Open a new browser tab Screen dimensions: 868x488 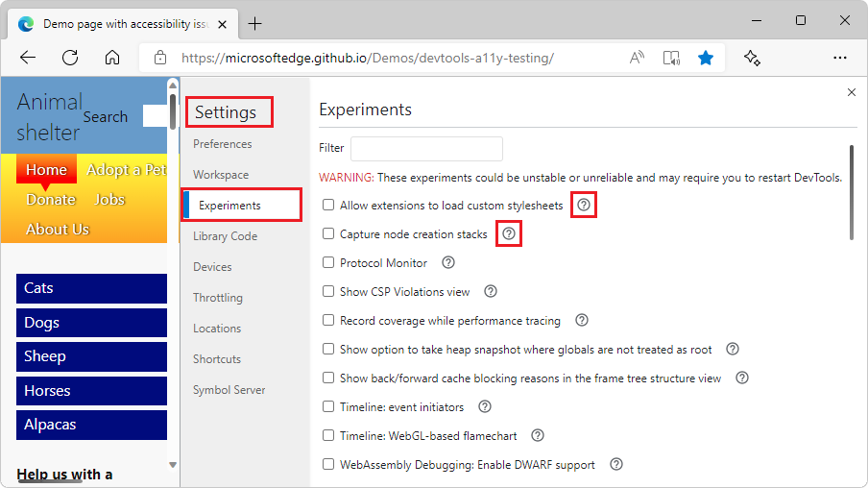coord(254,24)
